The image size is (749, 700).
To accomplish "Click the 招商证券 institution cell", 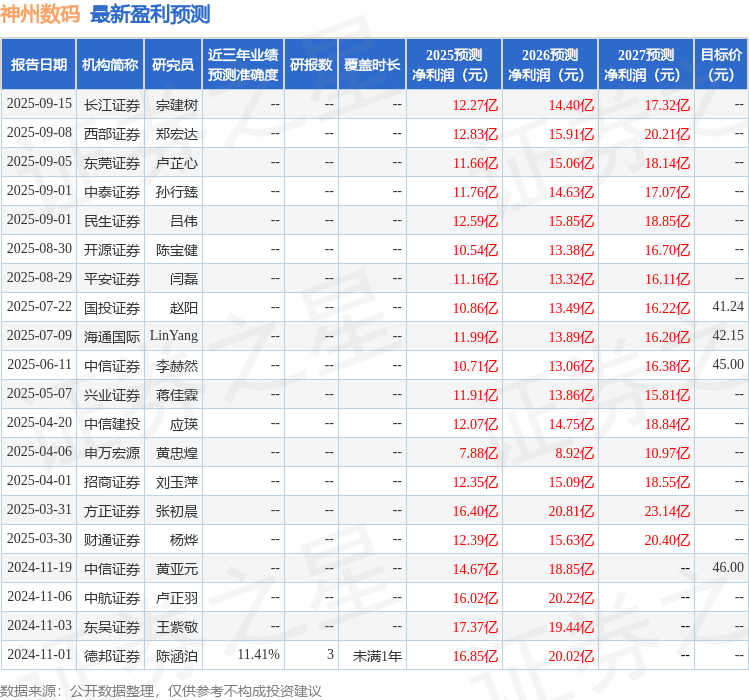I will coord(112,482).
